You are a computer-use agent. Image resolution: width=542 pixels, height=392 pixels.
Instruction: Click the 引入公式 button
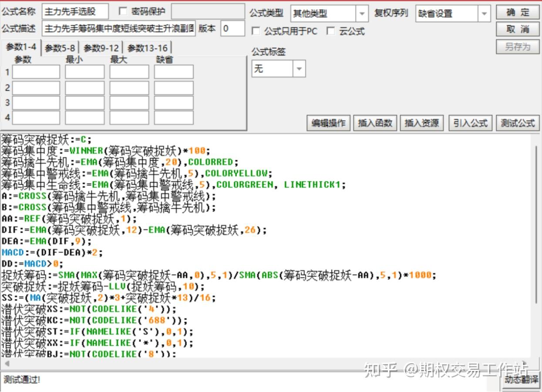pos(470,123)
